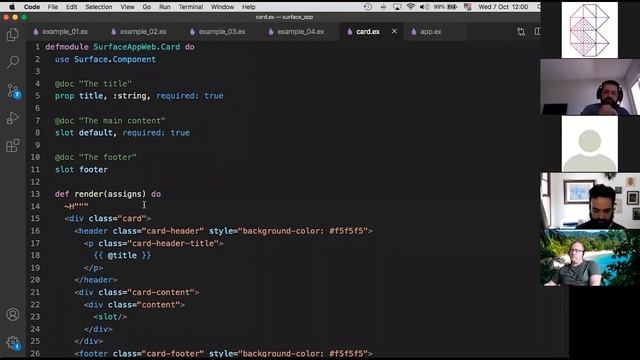Open the Manage gear icon
Screen dimensions: 640x360
pyautogui.click(x=13, y=343)
